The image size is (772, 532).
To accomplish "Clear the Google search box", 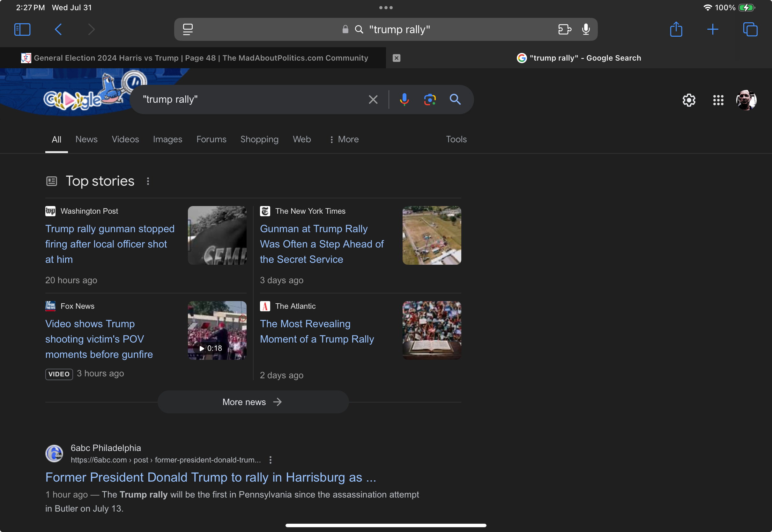I will [373, 99].
